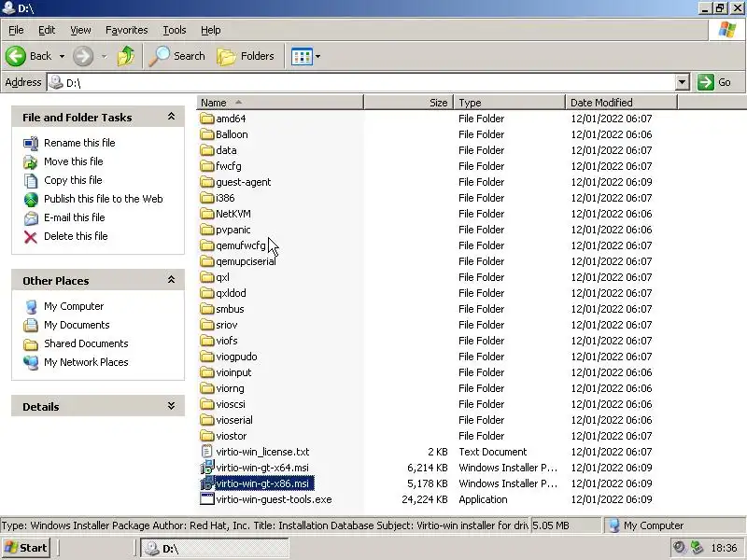Screen dimensions: 747x560
Task: Select the data folder icon
Action: pyautogui.click(x=206, y=150)
